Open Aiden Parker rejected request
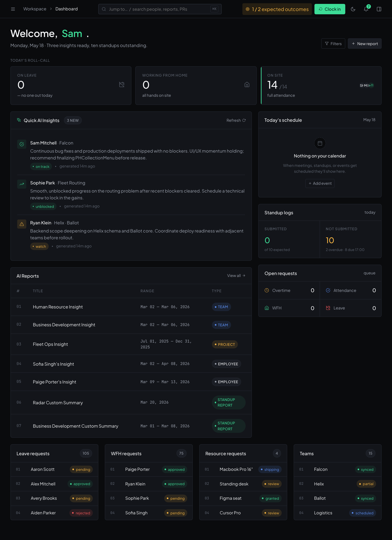This screenshot has width=392, height=540. [54, 513]
